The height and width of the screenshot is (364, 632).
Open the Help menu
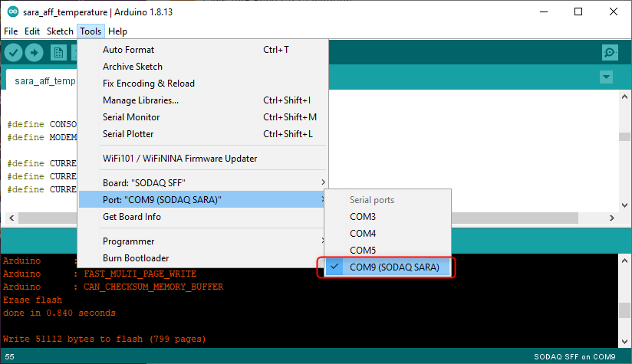[x=117, y=31]
